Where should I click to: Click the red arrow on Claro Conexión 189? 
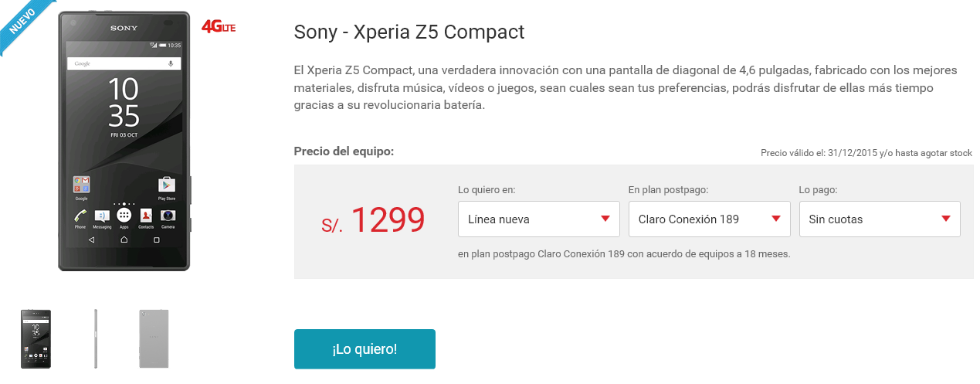(776, 219)
